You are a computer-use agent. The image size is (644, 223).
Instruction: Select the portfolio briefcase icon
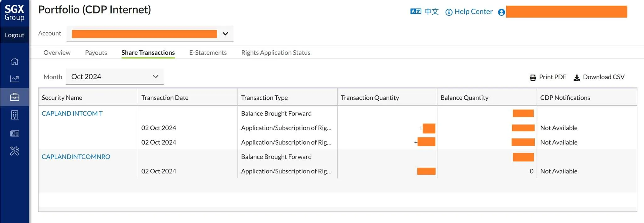tap(14, 97)
